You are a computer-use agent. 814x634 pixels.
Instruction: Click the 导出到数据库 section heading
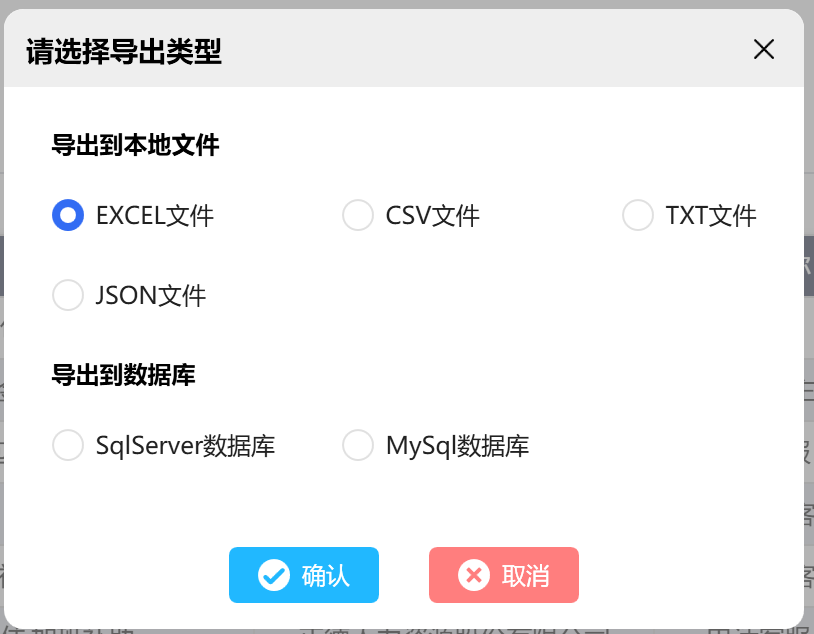pos(124,375)
